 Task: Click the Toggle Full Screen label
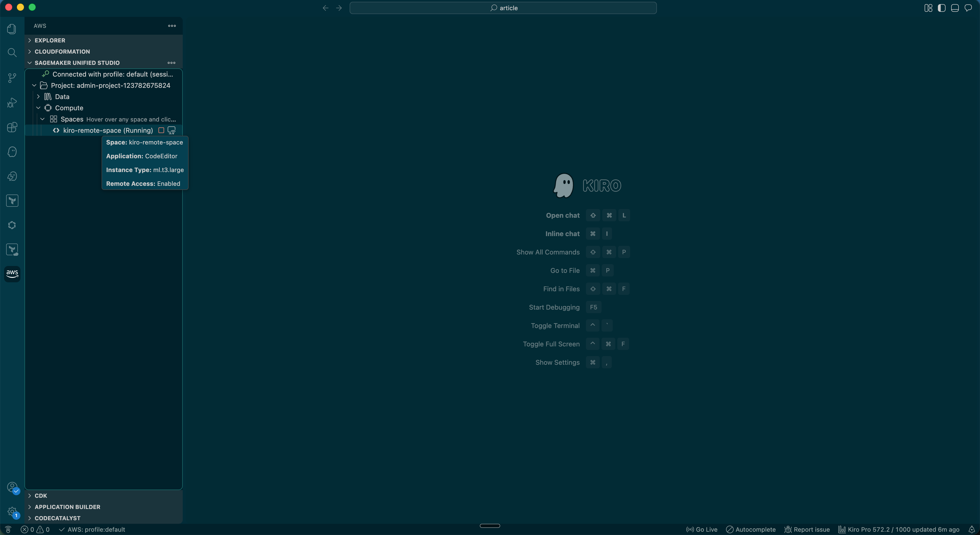[551, 344]
